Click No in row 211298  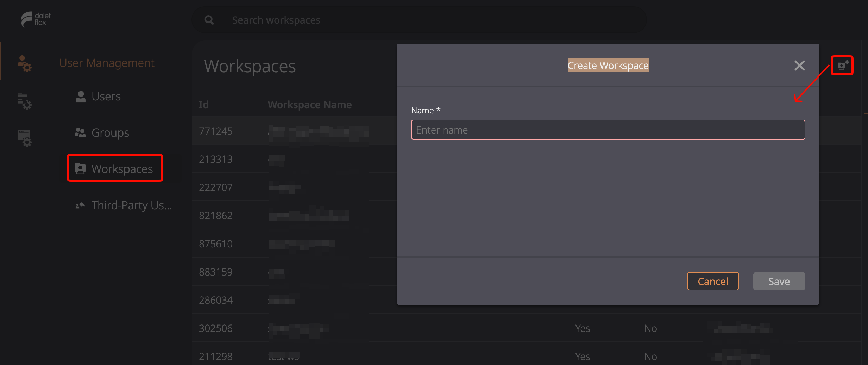coord(650,357)
